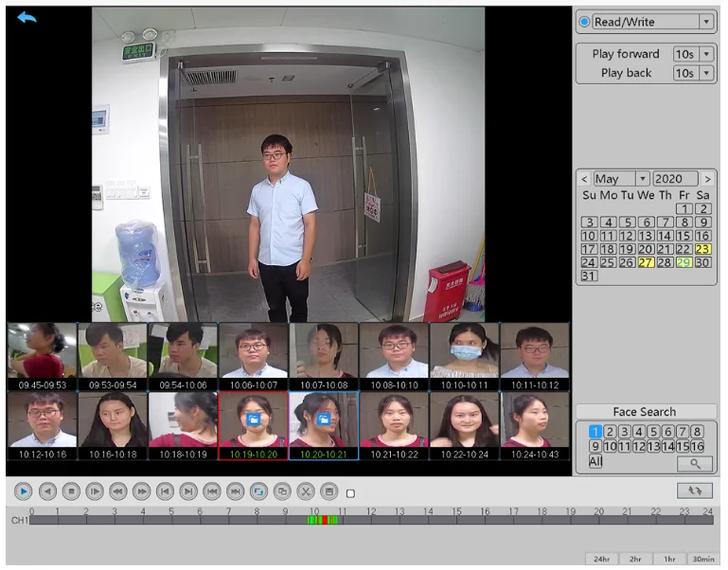Toggle channel 12 in Face Search
This screenshot has height=570, width=728.
pos(639,446)
